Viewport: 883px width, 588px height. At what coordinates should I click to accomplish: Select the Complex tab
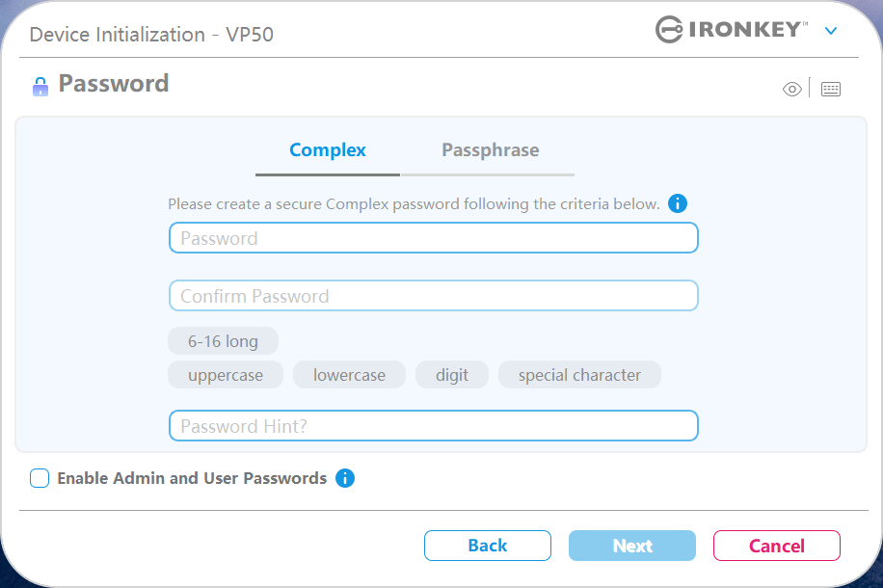(328, 150)
